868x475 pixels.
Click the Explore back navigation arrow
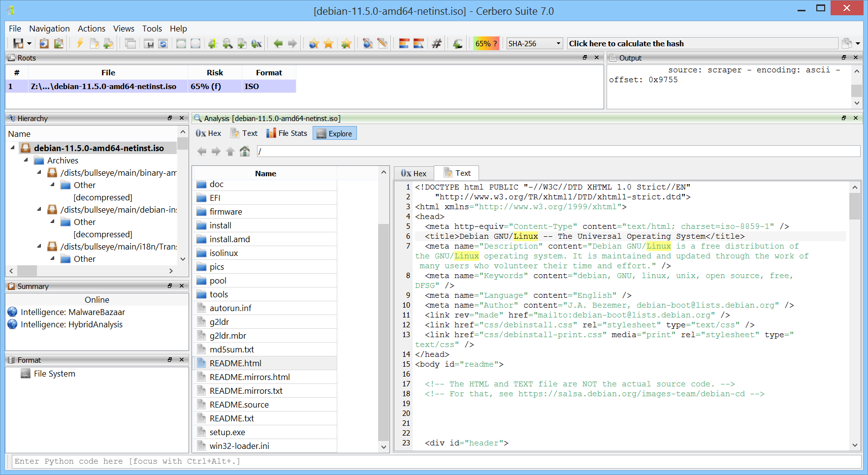point(202,152)
